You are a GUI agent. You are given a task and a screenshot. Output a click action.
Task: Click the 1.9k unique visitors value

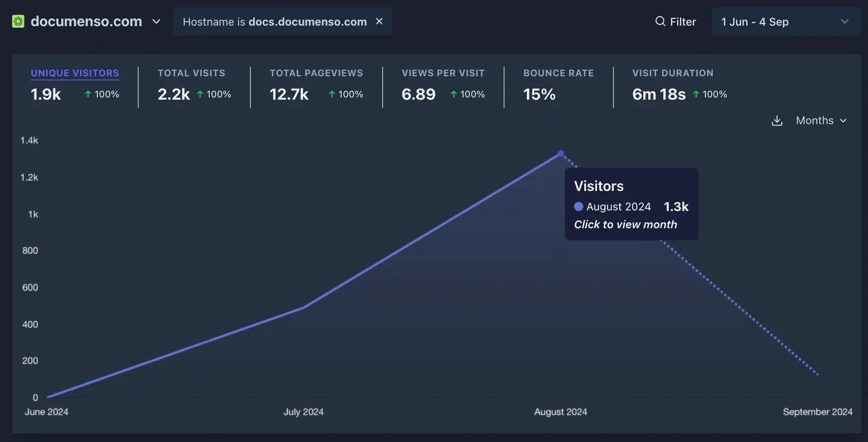[46, 94]
